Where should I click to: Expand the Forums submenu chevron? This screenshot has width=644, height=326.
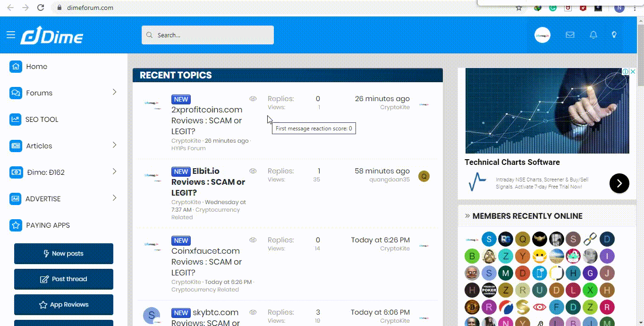point(114,92)
